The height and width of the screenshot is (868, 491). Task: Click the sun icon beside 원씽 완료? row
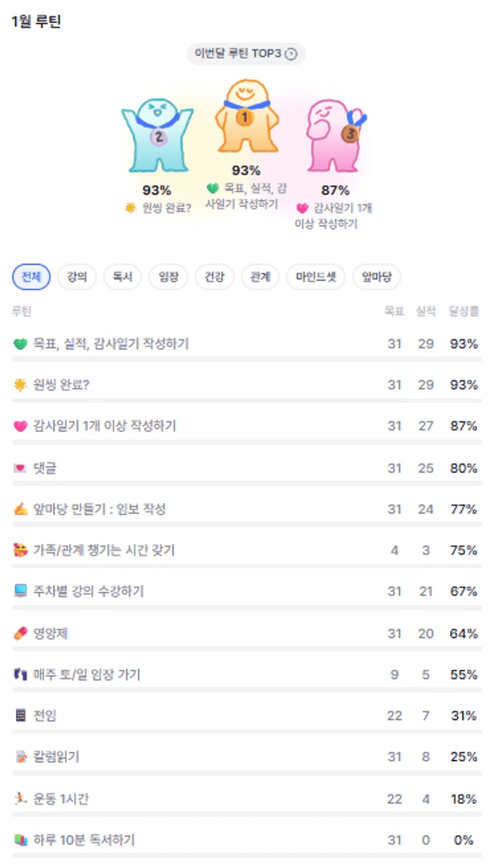(x=20, y=385)
